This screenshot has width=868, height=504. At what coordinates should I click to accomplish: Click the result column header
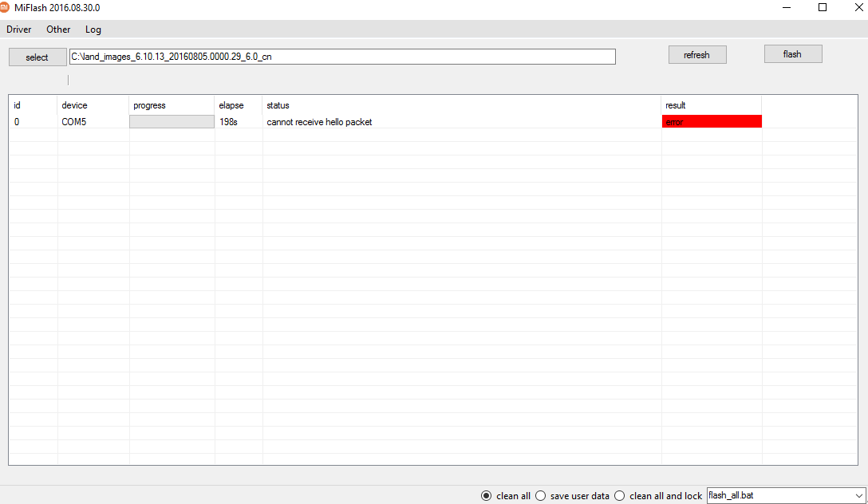(x=712, y=105)
